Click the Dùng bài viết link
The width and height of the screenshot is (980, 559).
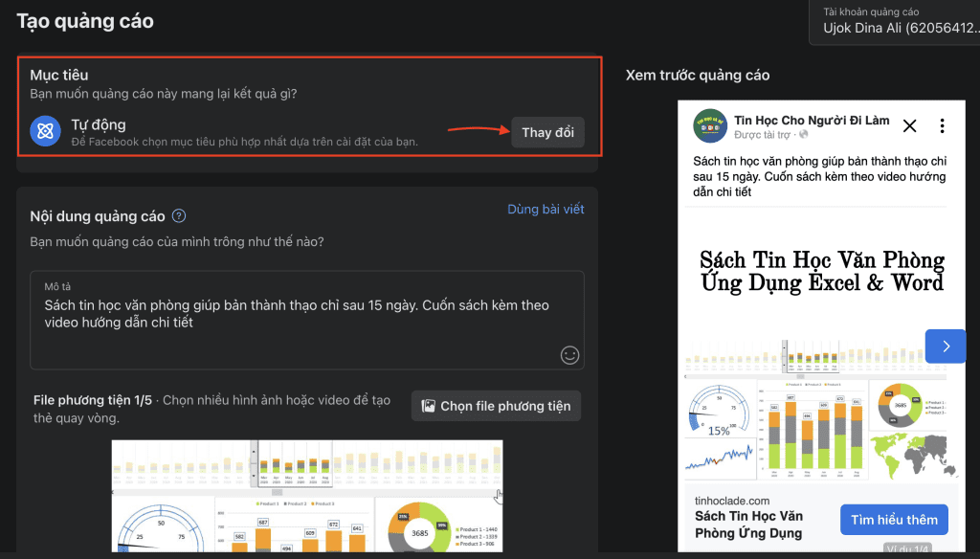[546, 209]
